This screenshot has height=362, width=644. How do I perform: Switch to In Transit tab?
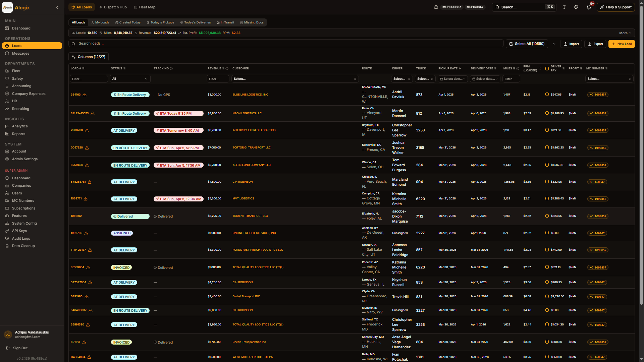[x=225, y=23]
